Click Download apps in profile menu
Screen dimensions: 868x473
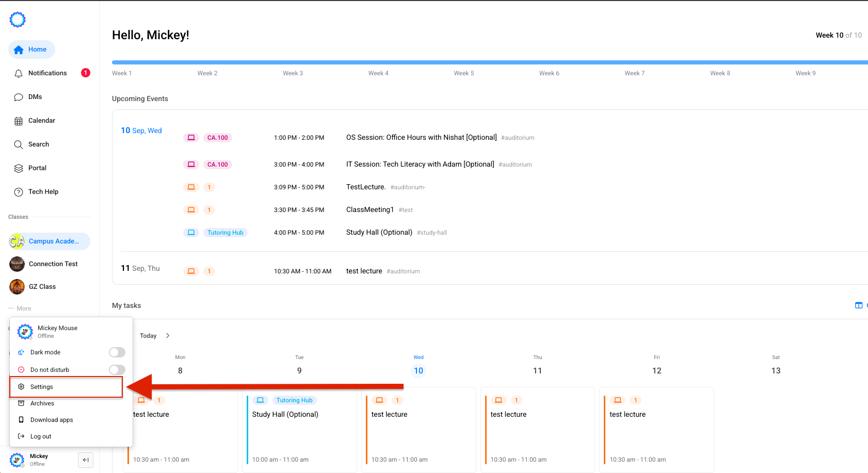52,420
